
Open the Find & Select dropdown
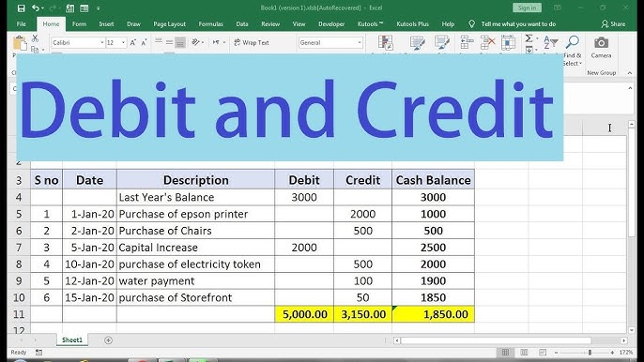click(572, 51)
